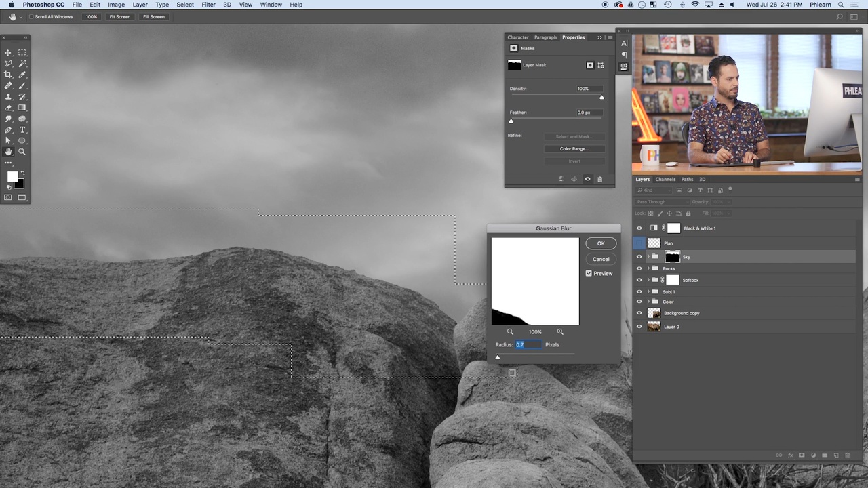Select the Crop tool
This screenshot has width=868, height=488.
8,75
